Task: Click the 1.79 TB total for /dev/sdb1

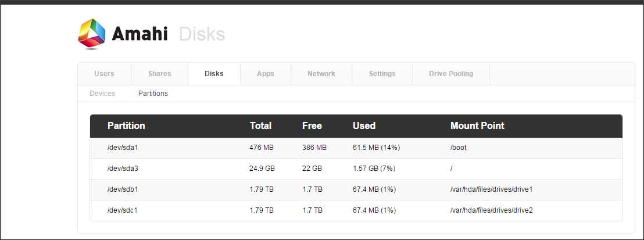Action: [x=262, y=189]
